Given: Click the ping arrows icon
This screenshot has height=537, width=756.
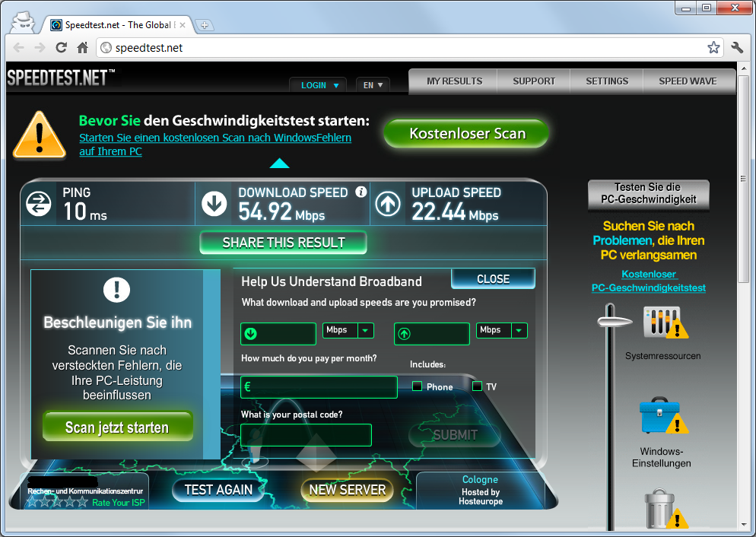Looking at the screenshot, I should (x=39, y=203).
